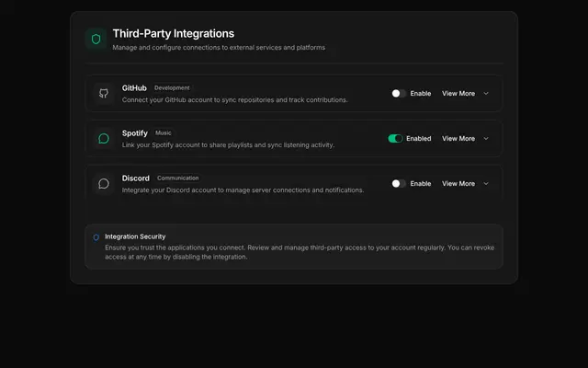The width and height of the screenshot is (588, 368).
Task: Open View More for Discord
Action: click(458, 184)
